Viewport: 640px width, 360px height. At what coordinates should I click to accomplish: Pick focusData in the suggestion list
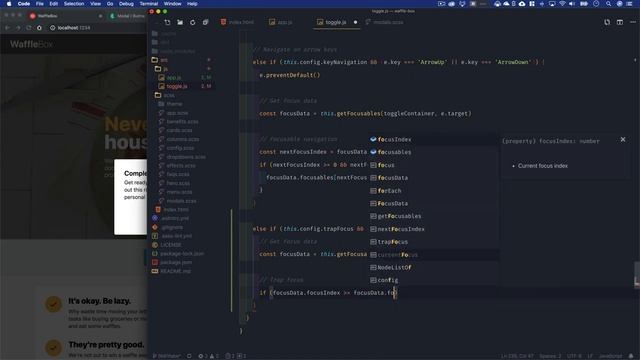tap(433, 178)
